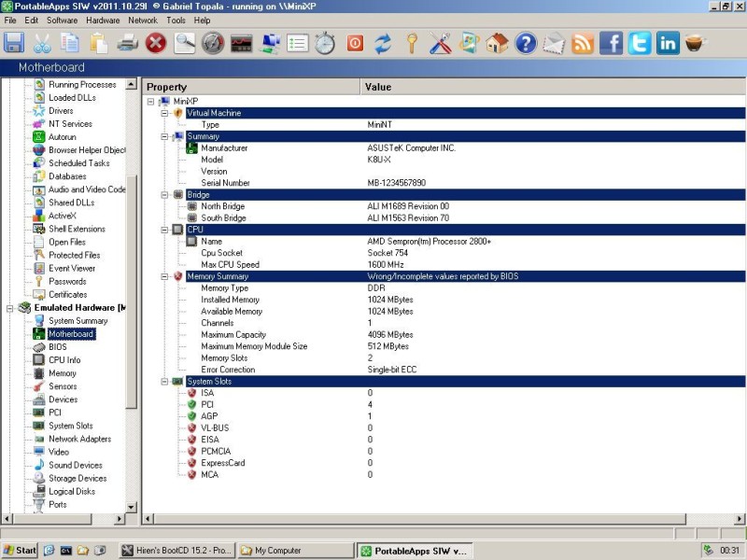Click the Cut scissors toolbar icon
The width and height of the screenshot is (747, 560).
42,43
